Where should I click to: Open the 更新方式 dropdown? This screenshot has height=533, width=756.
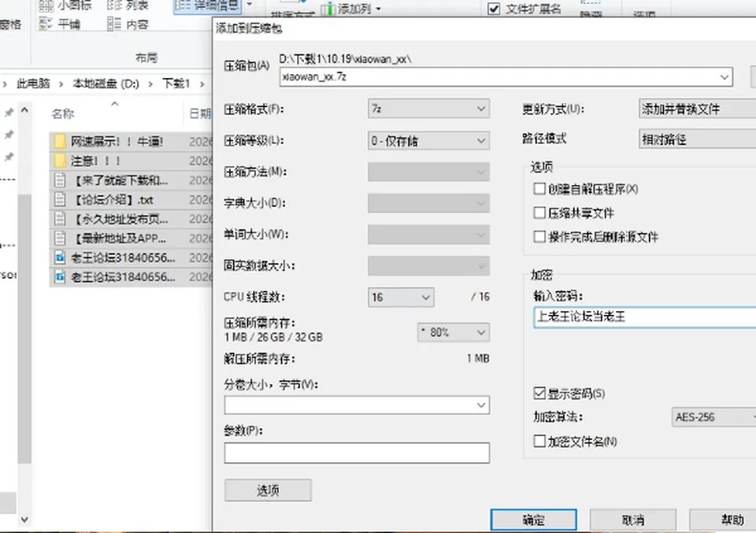[697, 109]
